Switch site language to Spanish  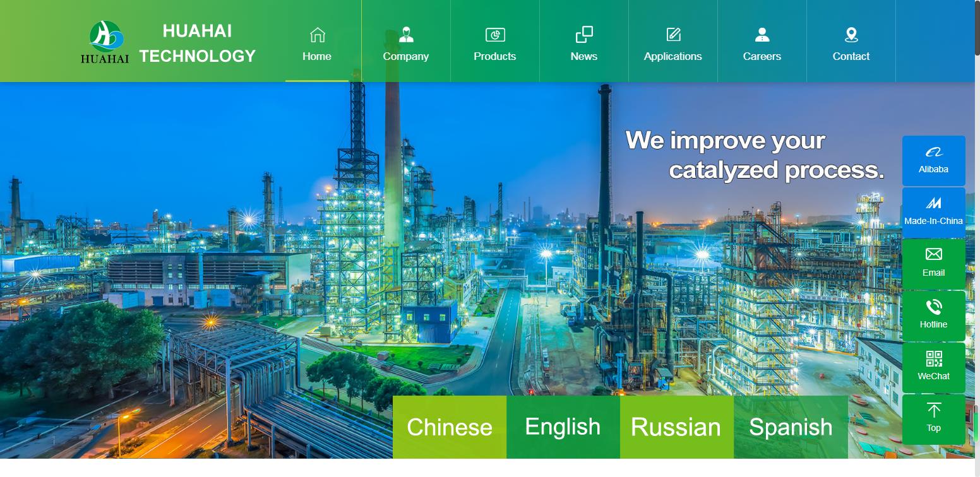tap(791, 427)
